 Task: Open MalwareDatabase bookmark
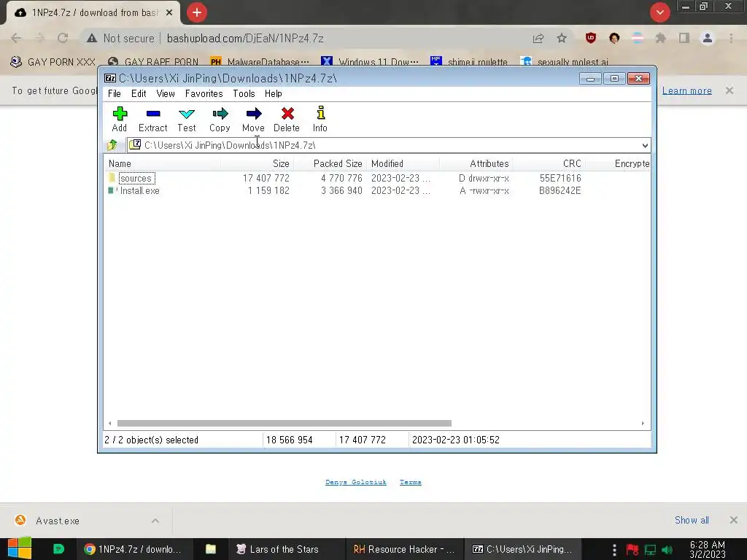coord(260,62)
